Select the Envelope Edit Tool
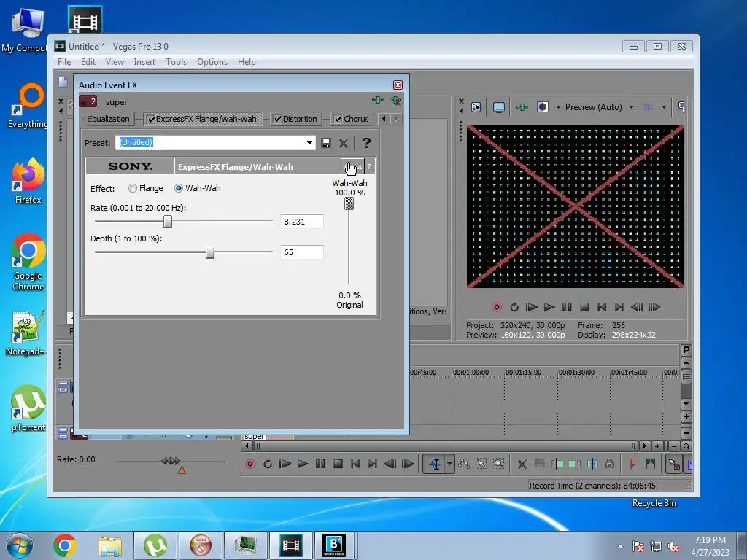Screen dimensions: 747x560 [x=463, y=464]
